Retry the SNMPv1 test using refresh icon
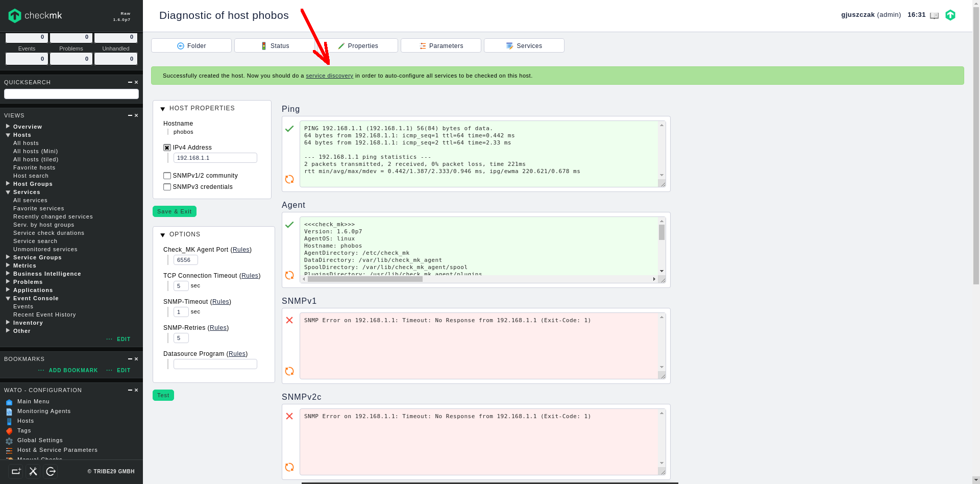 (x=289, y=371)
